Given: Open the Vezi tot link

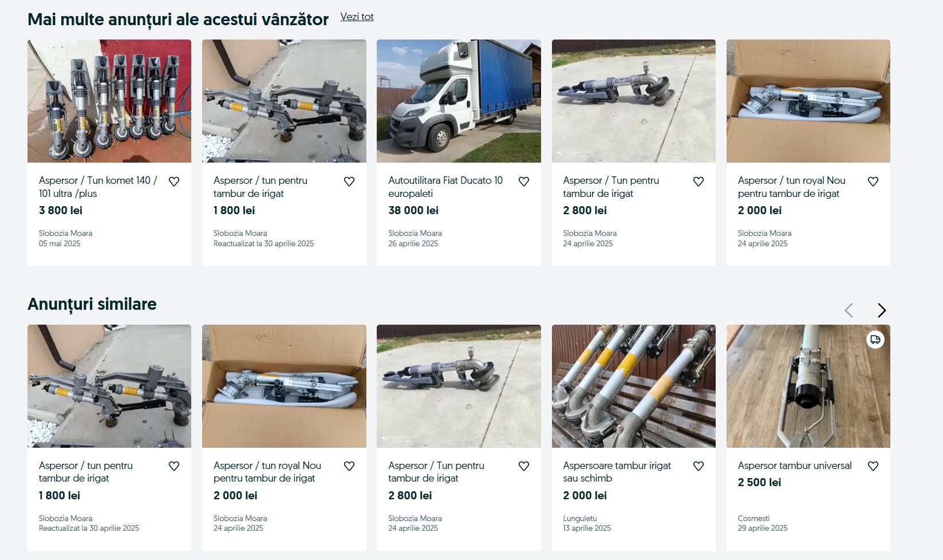Looking at the screenshot, I should pos(357,17).
